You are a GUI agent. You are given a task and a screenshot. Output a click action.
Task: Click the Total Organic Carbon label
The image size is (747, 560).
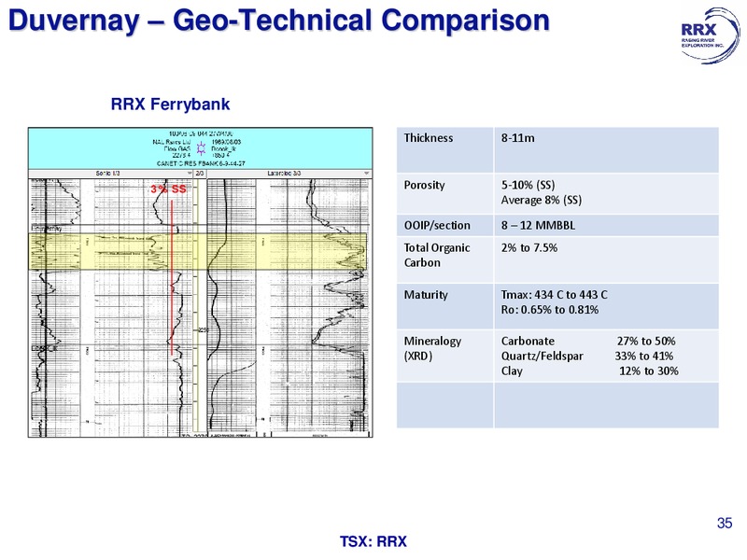pos(437,255)
